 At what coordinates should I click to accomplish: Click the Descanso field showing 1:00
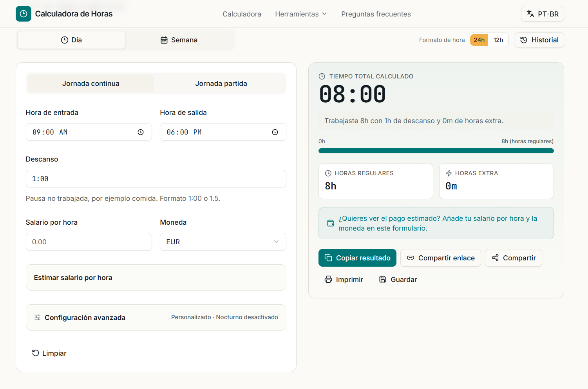pyautogui.click(x=156, y=178)
